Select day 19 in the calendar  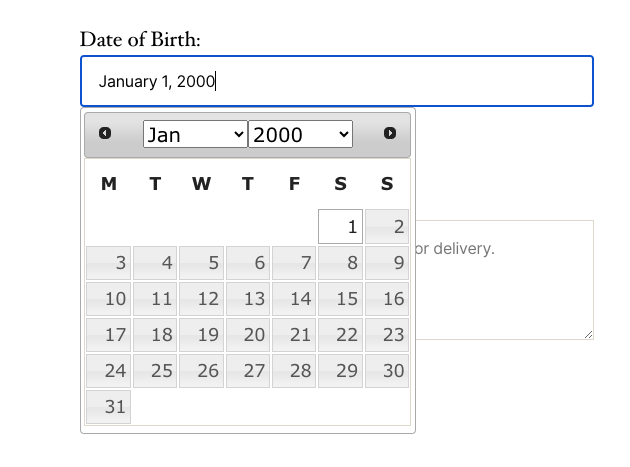(x=201, y=335)
